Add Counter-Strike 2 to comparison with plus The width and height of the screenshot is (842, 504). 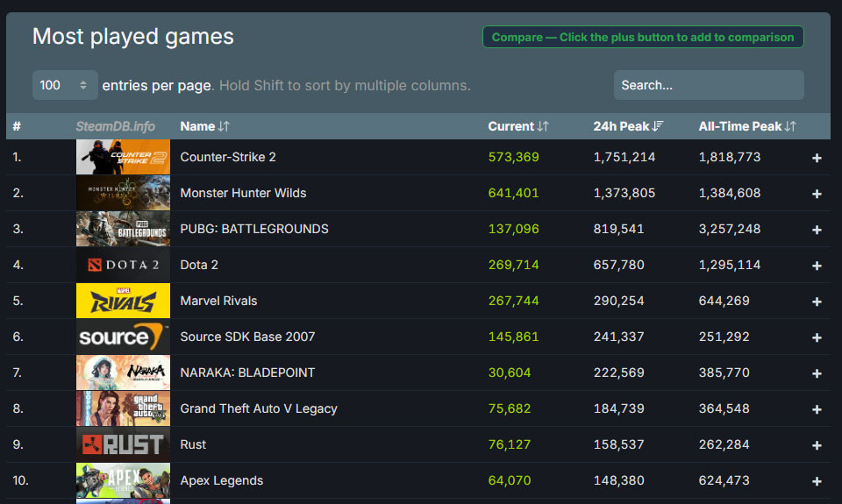[x=817, y=158]
